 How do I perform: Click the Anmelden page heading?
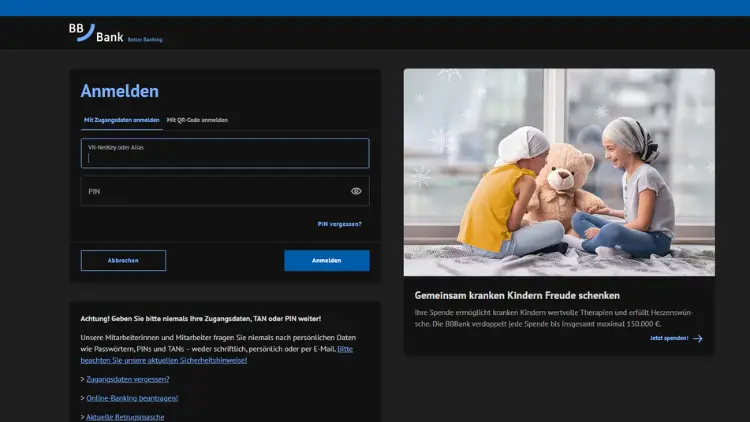120,91
